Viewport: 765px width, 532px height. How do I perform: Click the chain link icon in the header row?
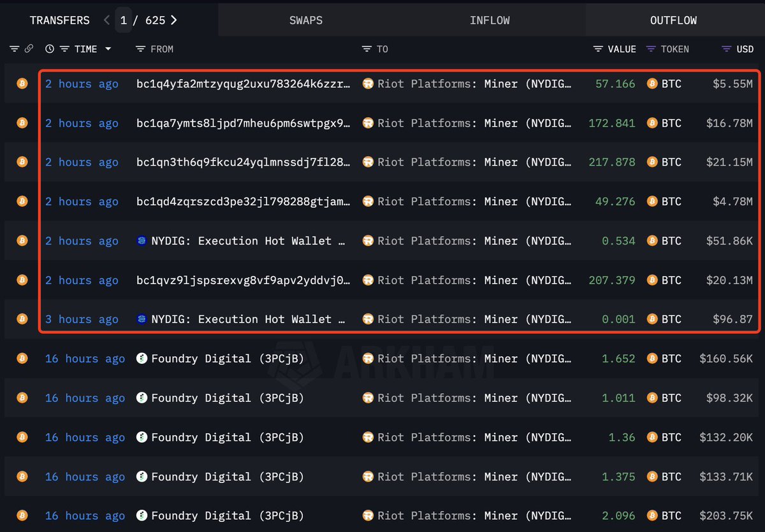[x=29, y=49]
